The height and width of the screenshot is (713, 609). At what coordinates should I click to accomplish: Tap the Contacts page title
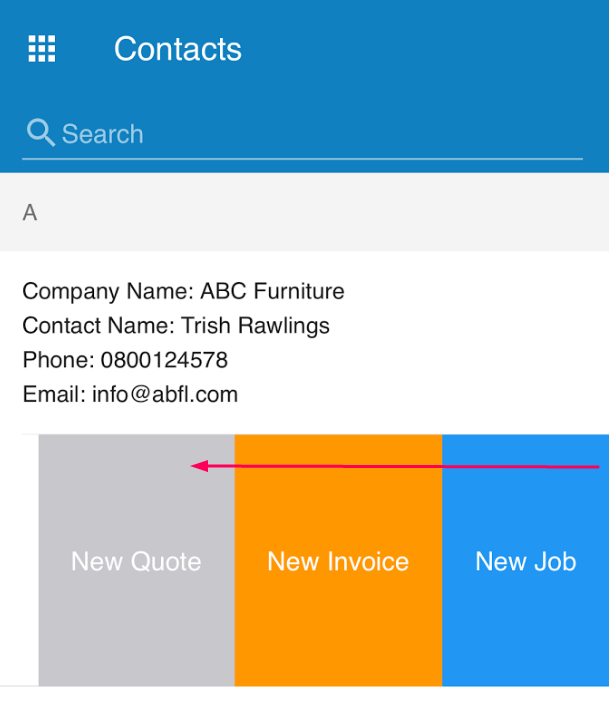pos(177,49)
